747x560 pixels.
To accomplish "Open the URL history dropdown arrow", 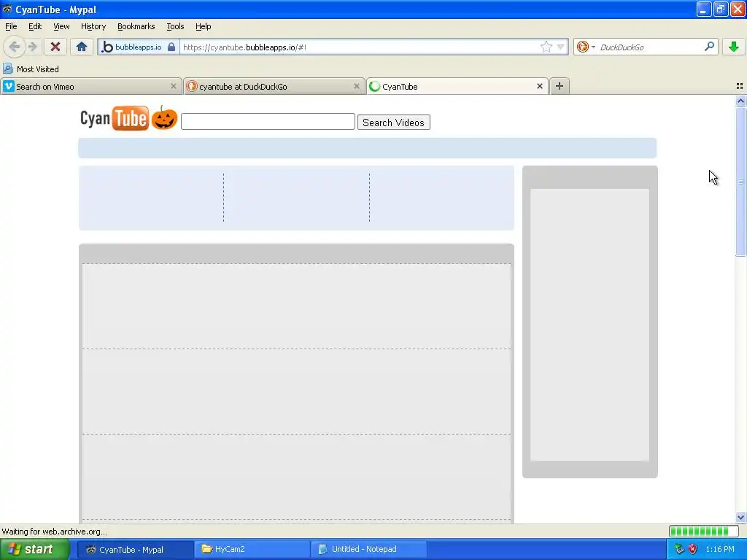I will click(561, 47).
